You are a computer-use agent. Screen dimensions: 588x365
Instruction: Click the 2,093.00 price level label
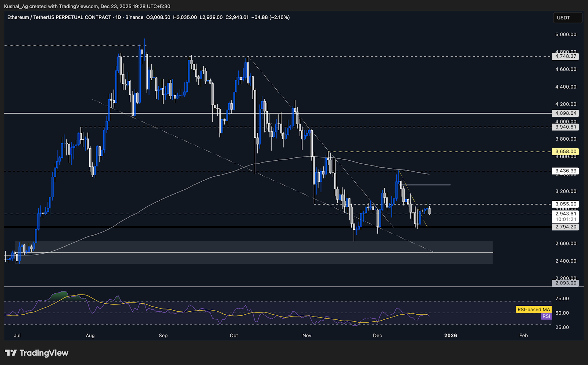565,283
